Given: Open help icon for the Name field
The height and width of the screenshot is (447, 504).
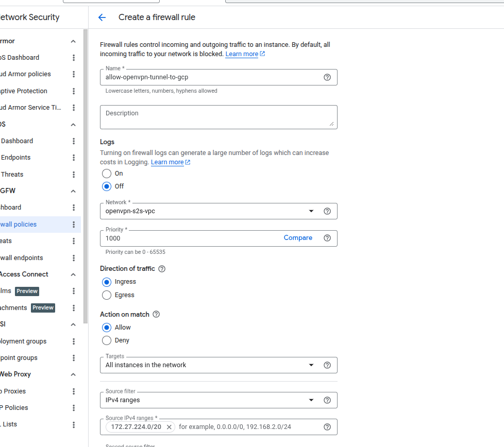Looking at the screenshot, I should (x=327, y=77).
